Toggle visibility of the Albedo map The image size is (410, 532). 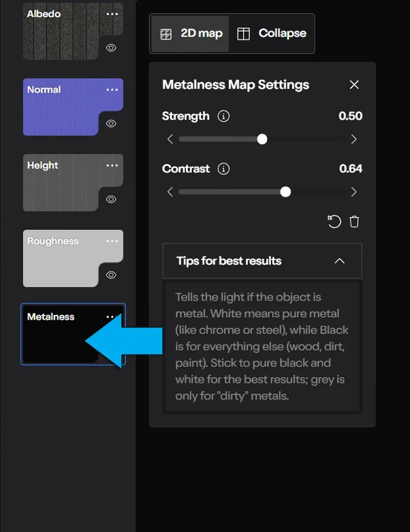(111, 48)
